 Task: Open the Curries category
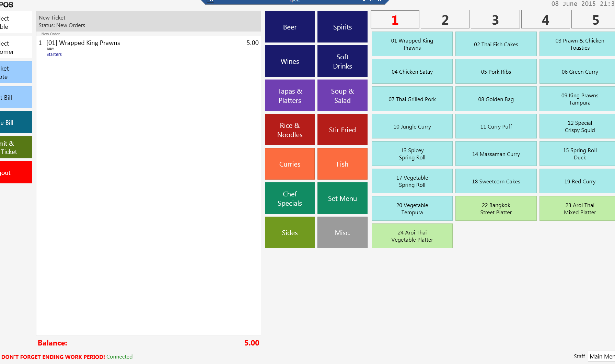pyautogui.click(x=290, y=164)
